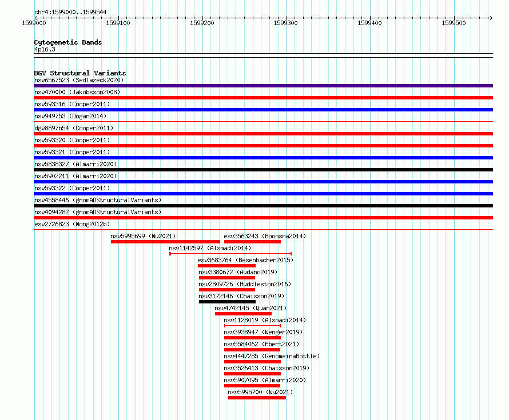This screenshot has height=420, width=509.
Task: Click the red nsv3526413 variant bar
Action: tap(253, 374)
